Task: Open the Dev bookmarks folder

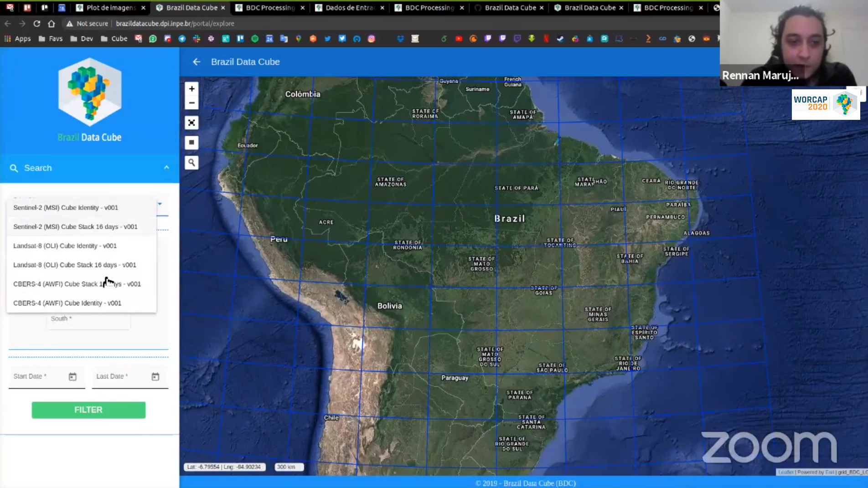Action: (x=82, y=39)
